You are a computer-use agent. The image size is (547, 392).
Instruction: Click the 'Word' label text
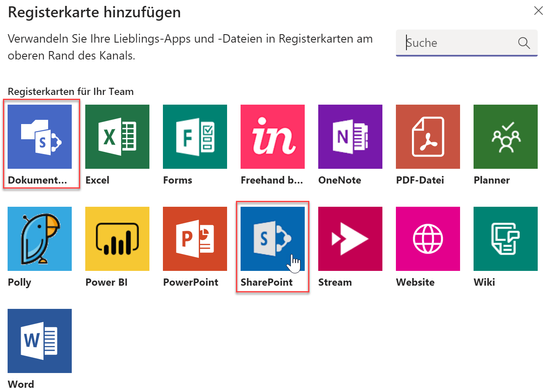coord(21,384)
